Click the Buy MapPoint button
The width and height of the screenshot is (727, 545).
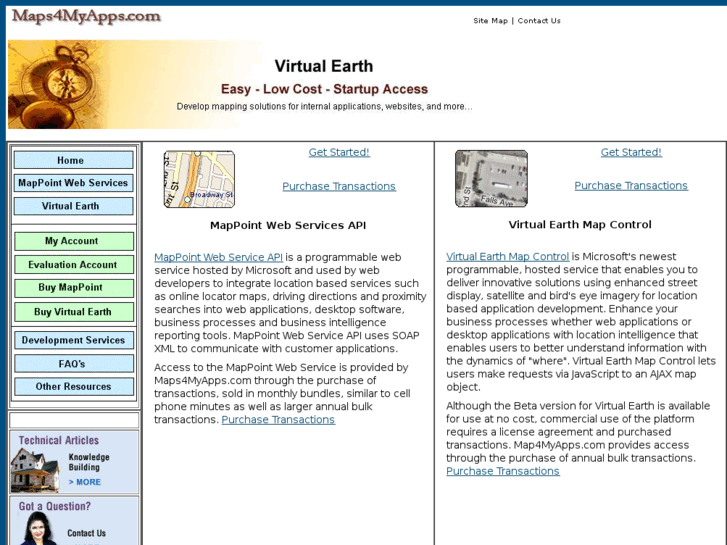pyautogui.click(x=74, y=288)
